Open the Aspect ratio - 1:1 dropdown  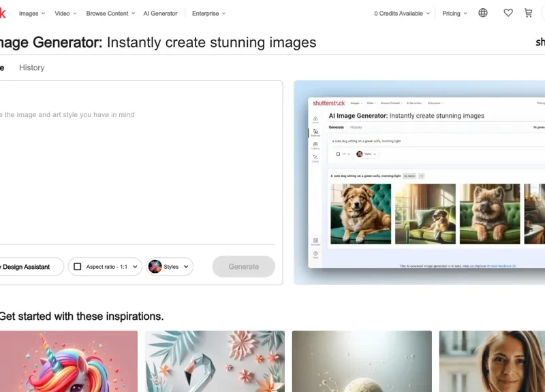pyautogui.click(x=105, y=267)
